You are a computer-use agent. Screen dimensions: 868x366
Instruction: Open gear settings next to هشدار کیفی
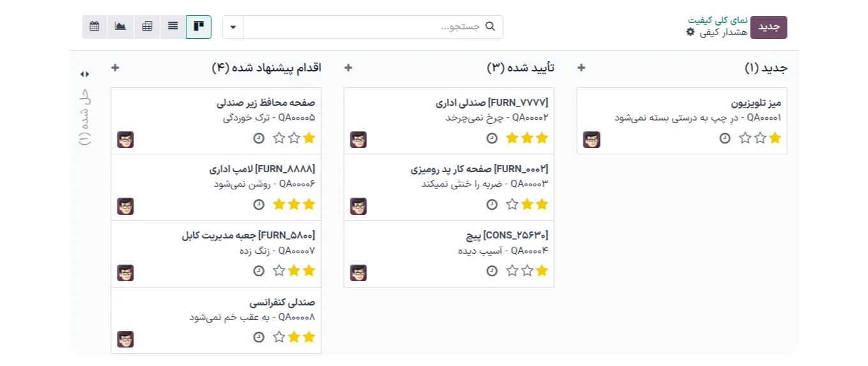pos(690,32)
